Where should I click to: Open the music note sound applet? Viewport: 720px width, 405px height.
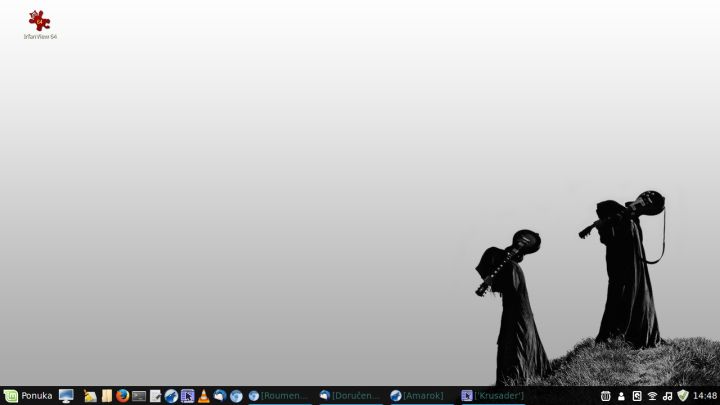[x=668, y=396]
